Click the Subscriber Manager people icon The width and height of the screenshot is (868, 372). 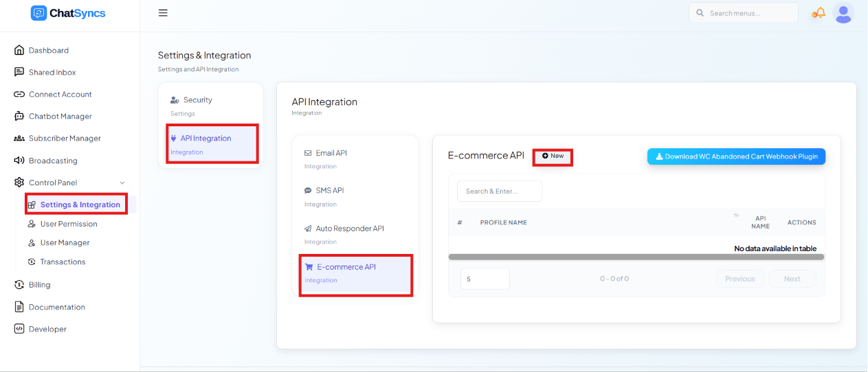(x=19, y=138)
